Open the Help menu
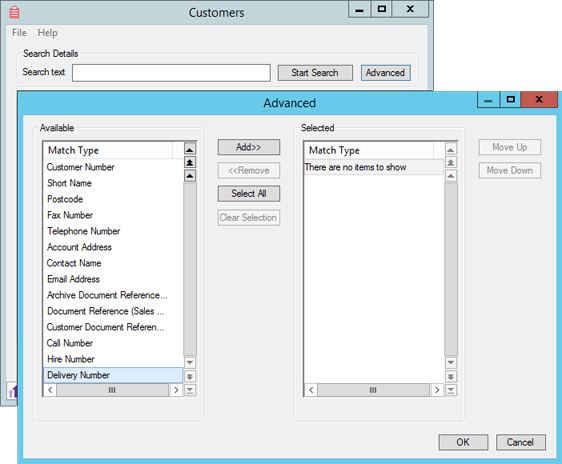This screenshot has height=464, width=562. pyautogui.click(x=47, y=33)
